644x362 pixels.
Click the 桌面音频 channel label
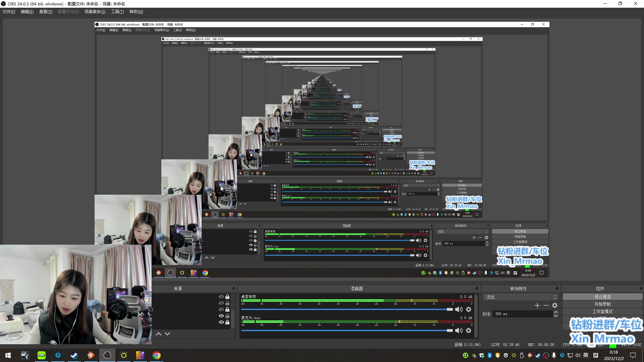click(249, 297)
